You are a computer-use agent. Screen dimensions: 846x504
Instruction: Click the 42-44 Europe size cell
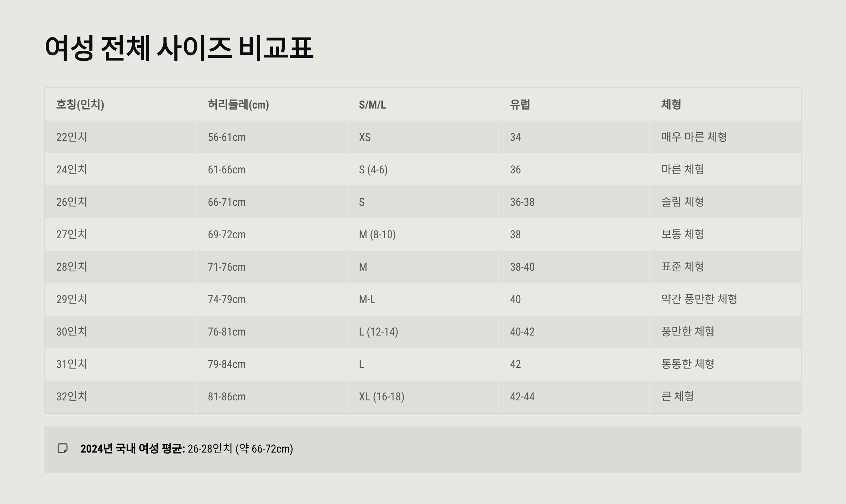[522, 397]
